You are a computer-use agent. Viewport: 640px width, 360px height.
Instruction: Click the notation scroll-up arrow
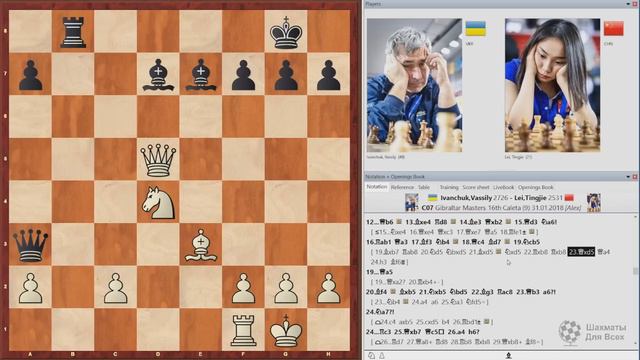click(x=635, y=217)
